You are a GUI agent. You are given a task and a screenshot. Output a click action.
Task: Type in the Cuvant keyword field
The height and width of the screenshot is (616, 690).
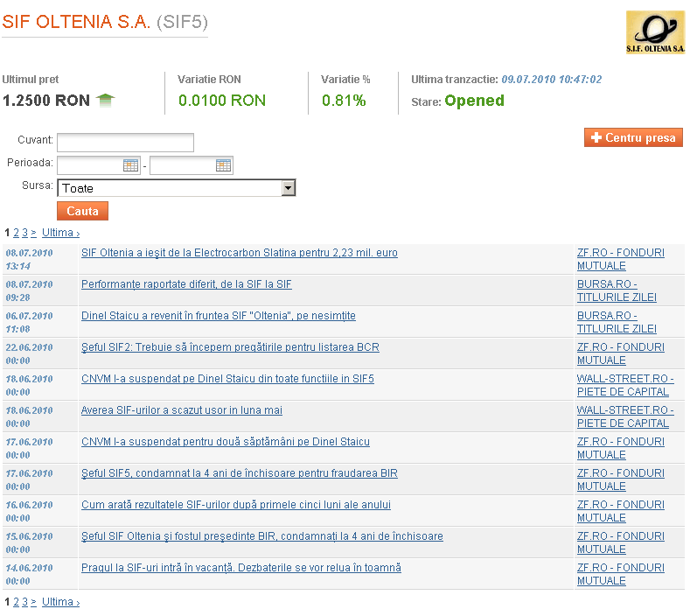pyautogui.click(x=125, y=143)
